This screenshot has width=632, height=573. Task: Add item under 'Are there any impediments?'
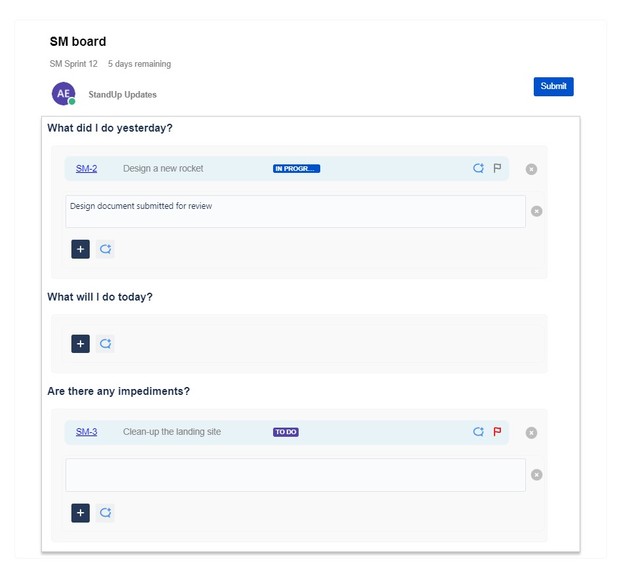tap(81, 513)
